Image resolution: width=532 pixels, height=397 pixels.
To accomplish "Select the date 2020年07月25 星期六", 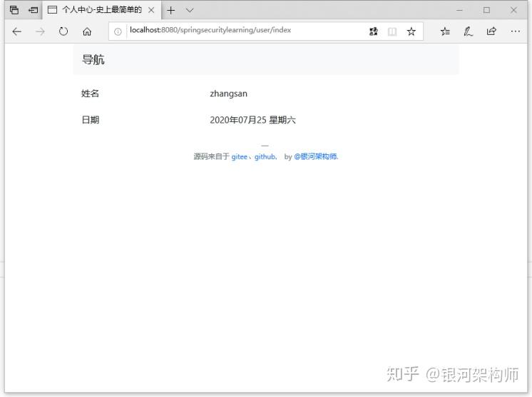I will point(252,120).
